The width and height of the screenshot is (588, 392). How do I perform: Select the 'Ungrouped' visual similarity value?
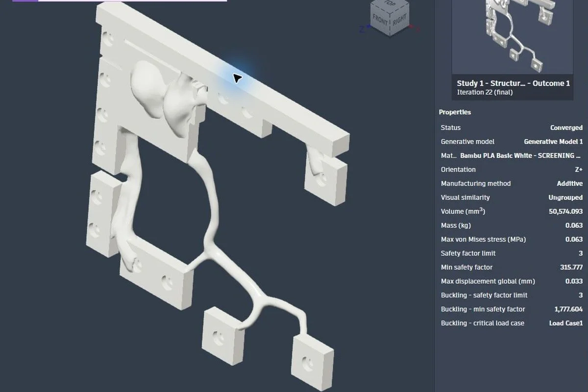click(x=565, y=197)
